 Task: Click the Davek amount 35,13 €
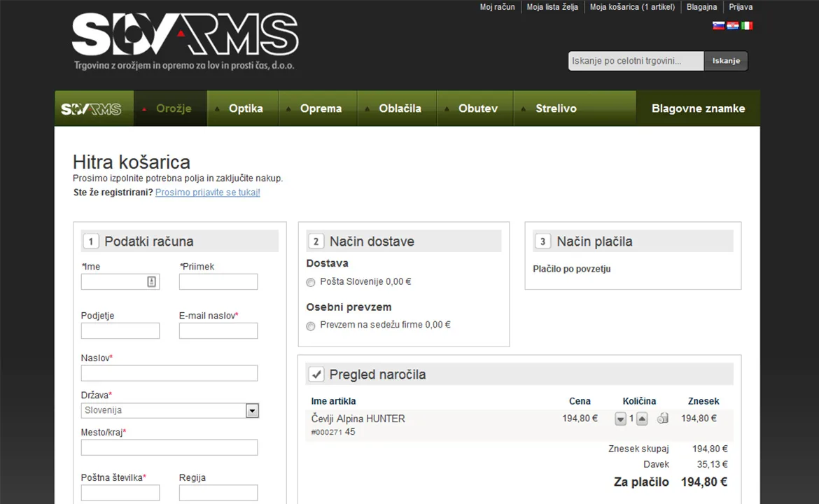click(712, 464)
